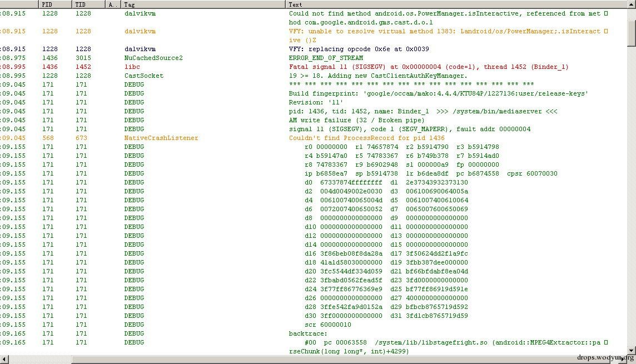Select the NativeCrashListener warning row

pyautogui.click(x=314, y=138)
